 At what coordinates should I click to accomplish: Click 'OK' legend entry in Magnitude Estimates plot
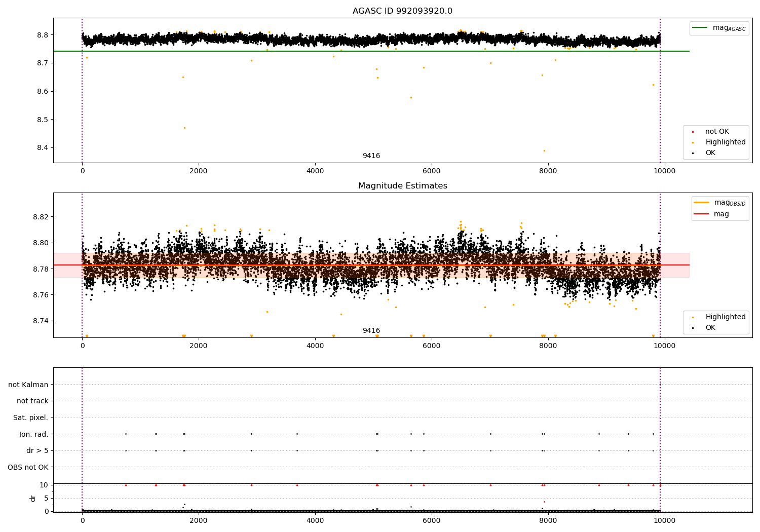[710, 328]
